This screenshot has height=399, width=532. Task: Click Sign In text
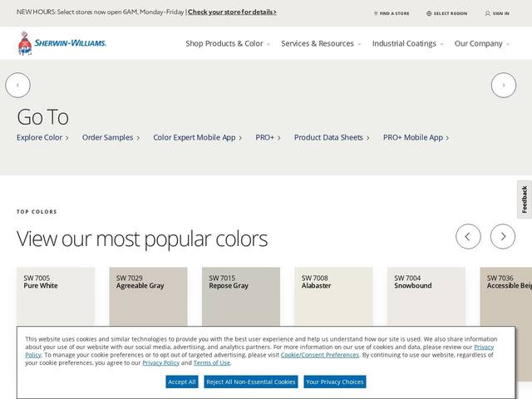(x=500, y=13)
